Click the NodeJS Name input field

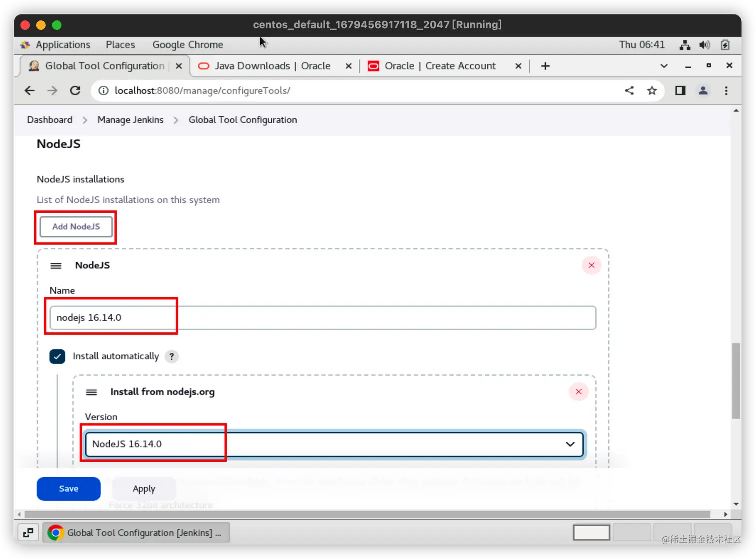(x=323, y=318)
